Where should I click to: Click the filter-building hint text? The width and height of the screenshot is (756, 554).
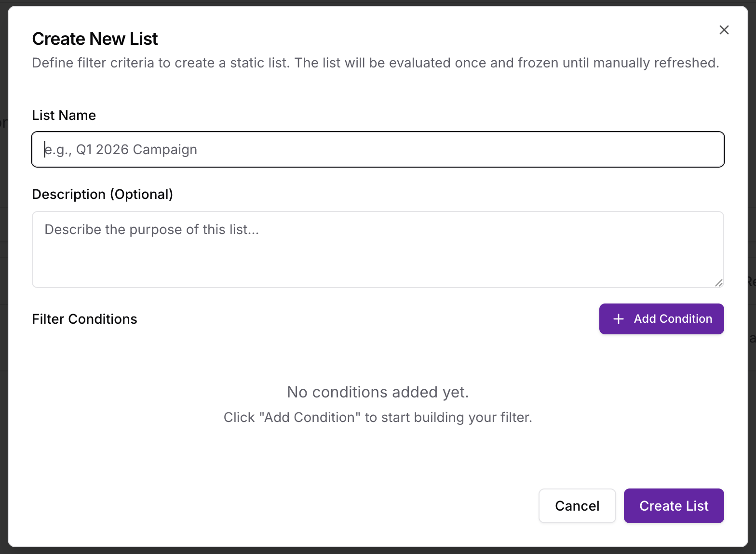tap(378, 417)
